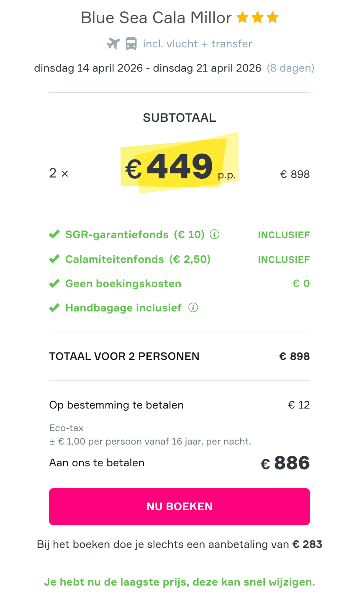Click the Blue Sea Cala Millor hotel name
This screenshot has height=601, width=364.
coord(156,17)
